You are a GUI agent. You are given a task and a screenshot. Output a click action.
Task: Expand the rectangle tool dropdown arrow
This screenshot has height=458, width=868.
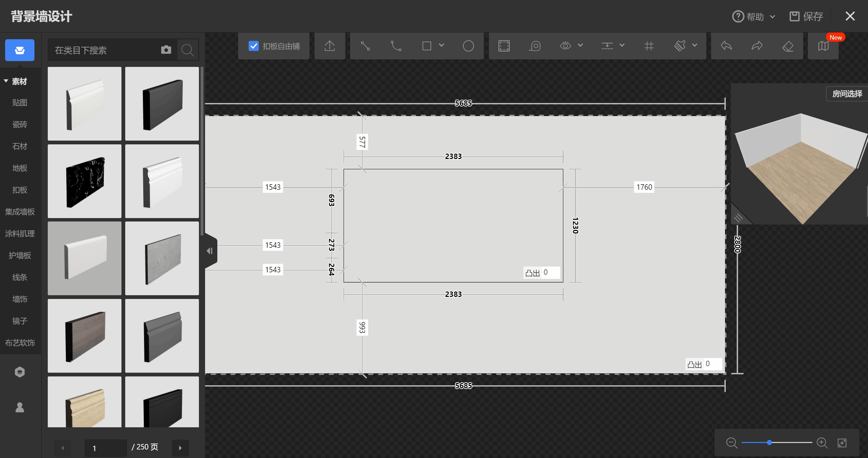441,45
